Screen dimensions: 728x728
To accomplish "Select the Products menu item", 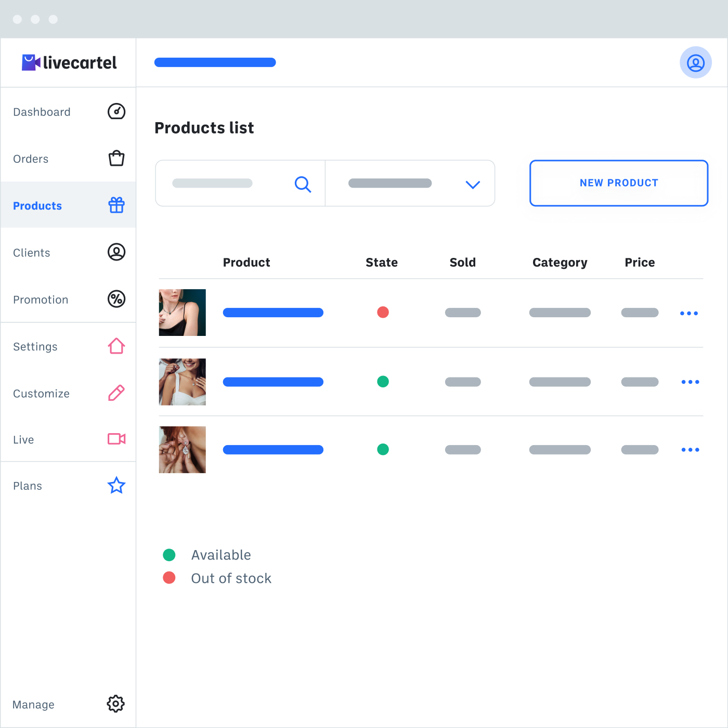I will tap(37, 206).
